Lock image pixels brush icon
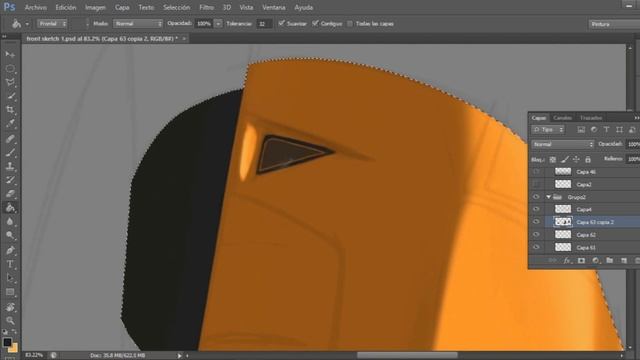 pyautogui.click(x=564, y=160)
